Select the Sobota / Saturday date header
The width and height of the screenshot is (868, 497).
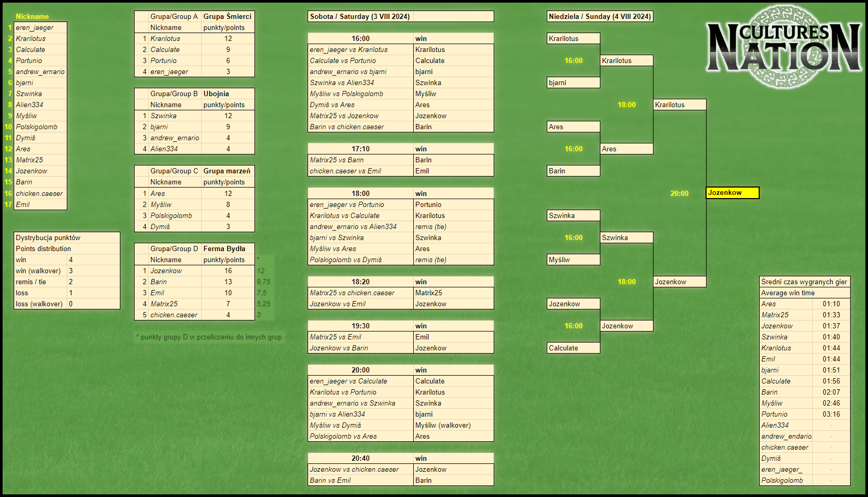[x=360, y=16]
